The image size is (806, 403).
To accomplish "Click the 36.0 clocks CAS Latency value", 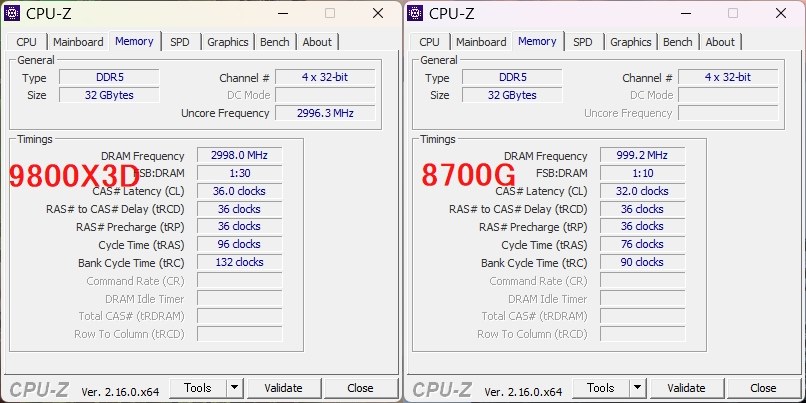I will (x=240, y=191).
